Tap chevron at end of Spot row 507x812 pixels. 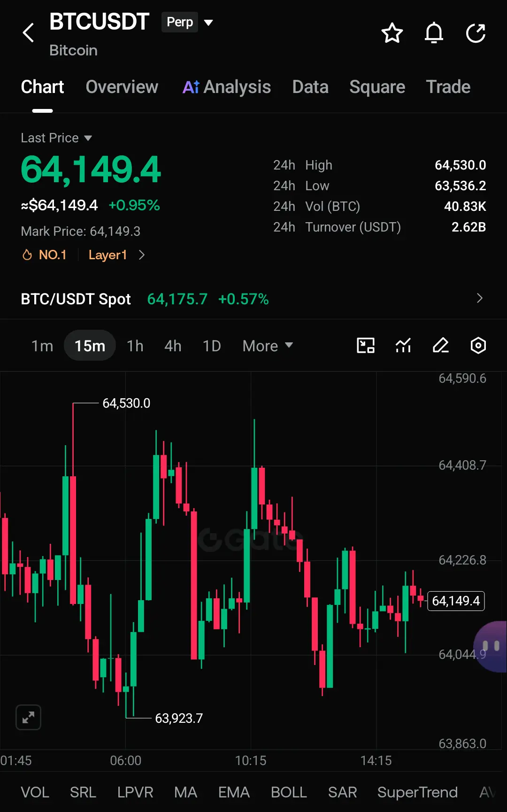(479, 298)
